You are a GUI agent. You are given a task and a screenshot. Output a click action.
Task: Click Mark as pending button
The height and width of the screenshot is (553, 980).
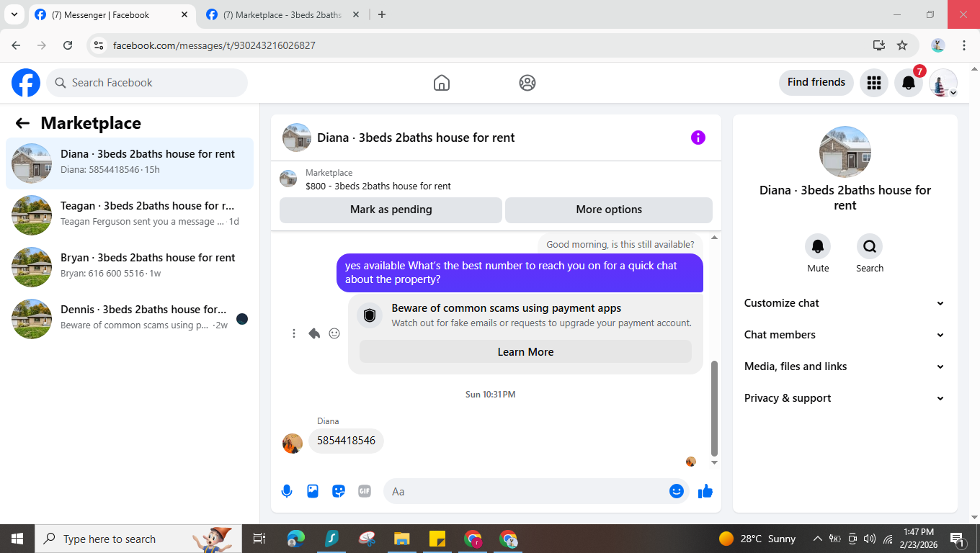coord(391,210)
